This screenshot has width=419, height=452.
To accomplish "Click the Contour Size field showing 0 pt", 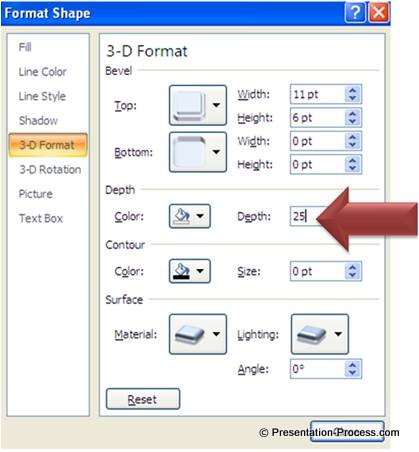I will pyautogui.click(x=318, y=271).
